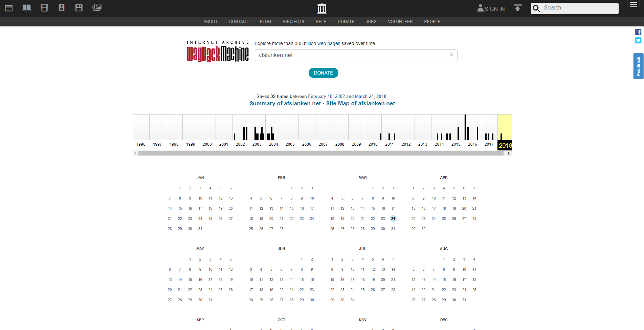Screen dimensions: 644x330
Task: Open the JOBS menu item
Action: [x=371, y=22]
